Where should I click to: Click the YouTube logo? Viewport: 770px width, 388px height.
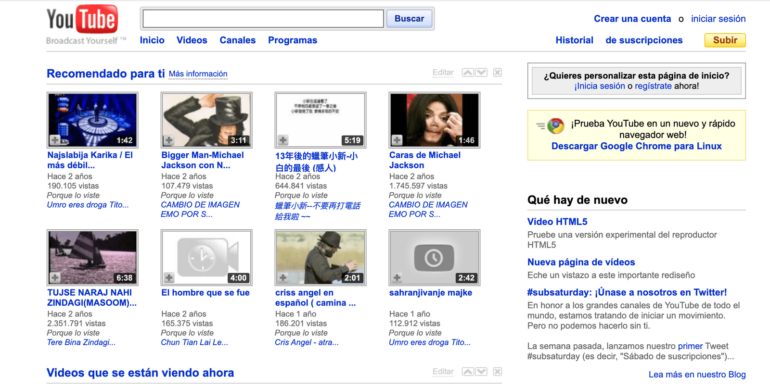[x=82, y=20]
